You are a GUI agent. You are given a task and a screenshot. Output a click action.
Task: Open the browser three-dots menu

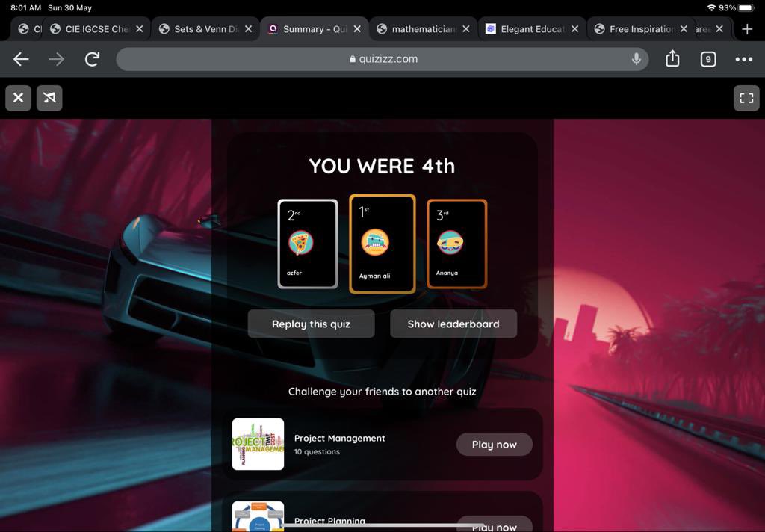743,59
